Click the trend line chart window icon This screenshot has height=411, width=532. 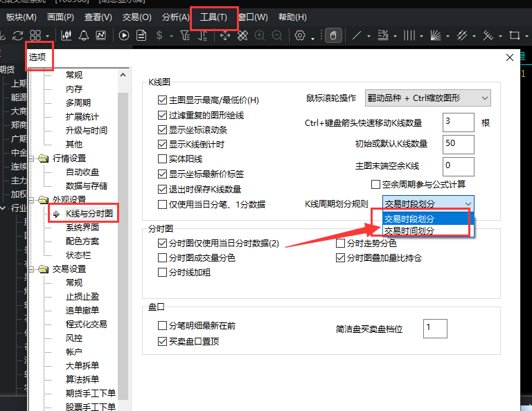click(100, 35)
